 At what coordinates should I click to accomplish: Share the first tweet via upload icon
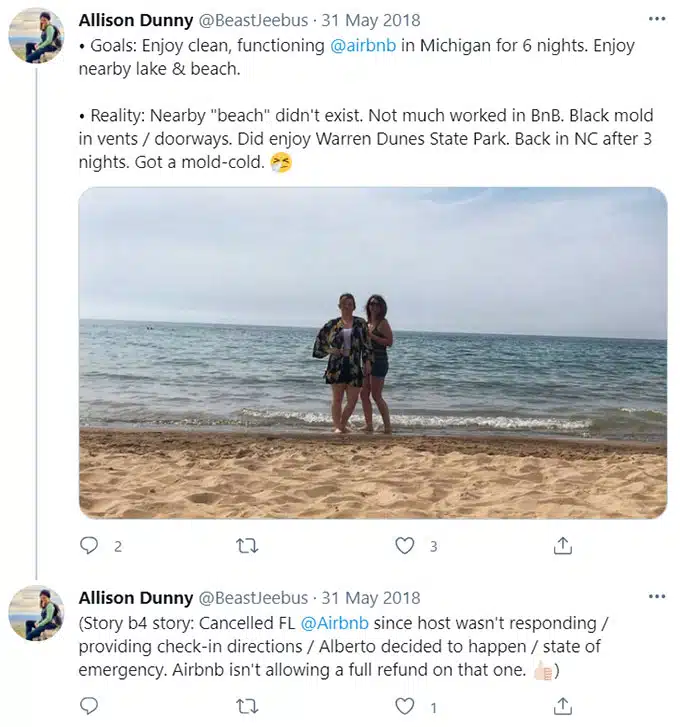[x=563, y=546]
